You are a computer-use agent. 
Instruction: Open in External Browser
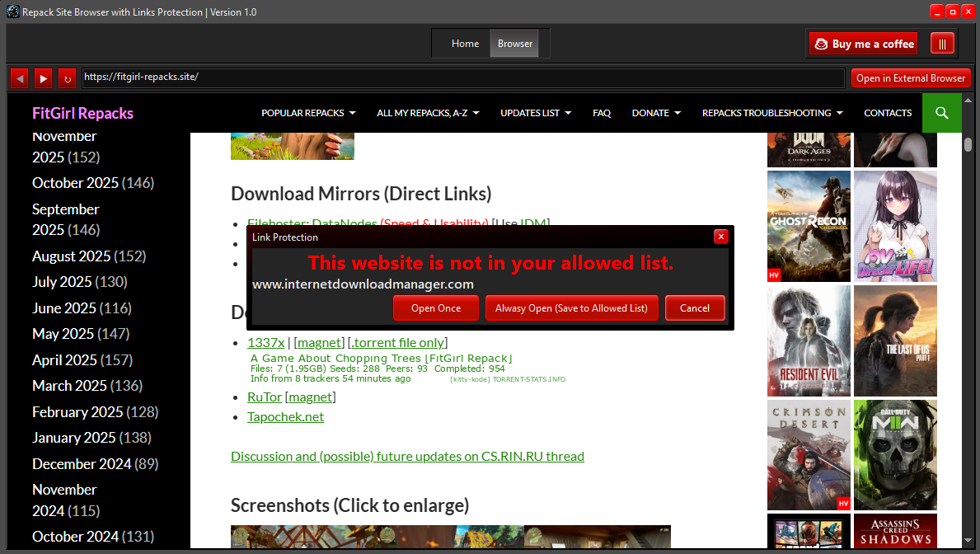pos(911,78)
